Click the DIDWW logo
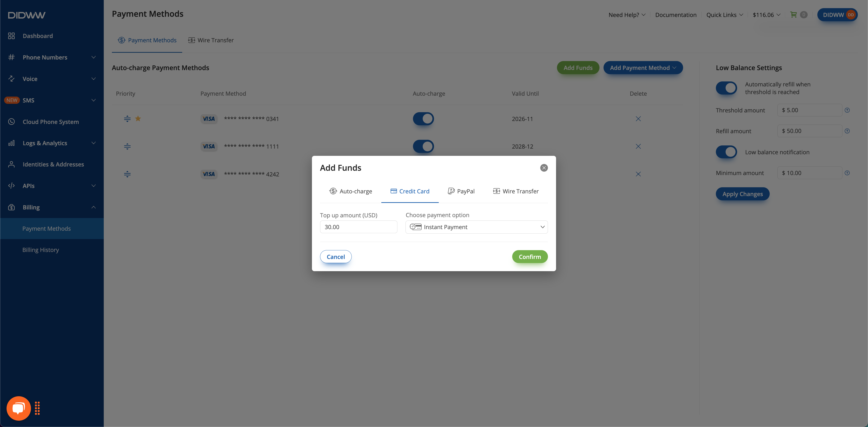The image size is (868, 427). [x=27, y=15]
